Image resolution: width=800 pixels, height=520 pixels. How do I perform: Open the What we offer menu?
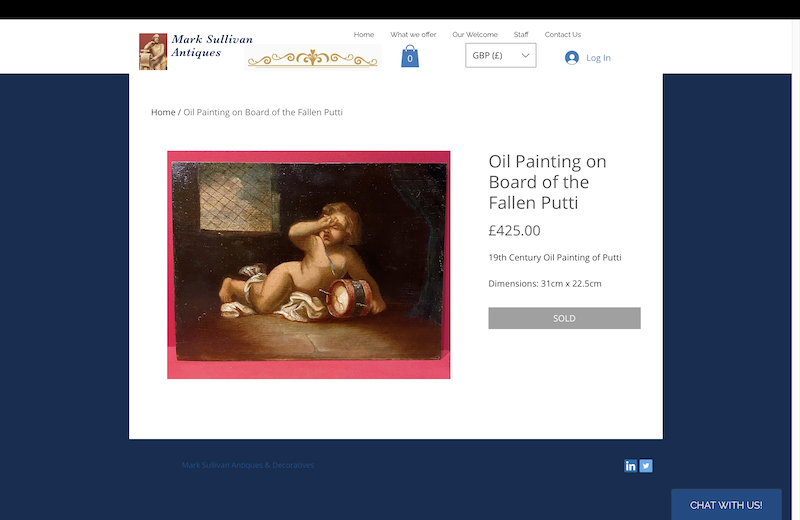point(413,35)
